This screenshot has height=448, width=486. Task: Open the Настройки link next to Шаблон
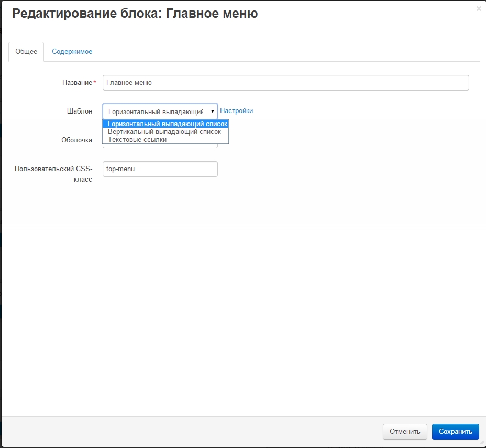coord(236,111)
